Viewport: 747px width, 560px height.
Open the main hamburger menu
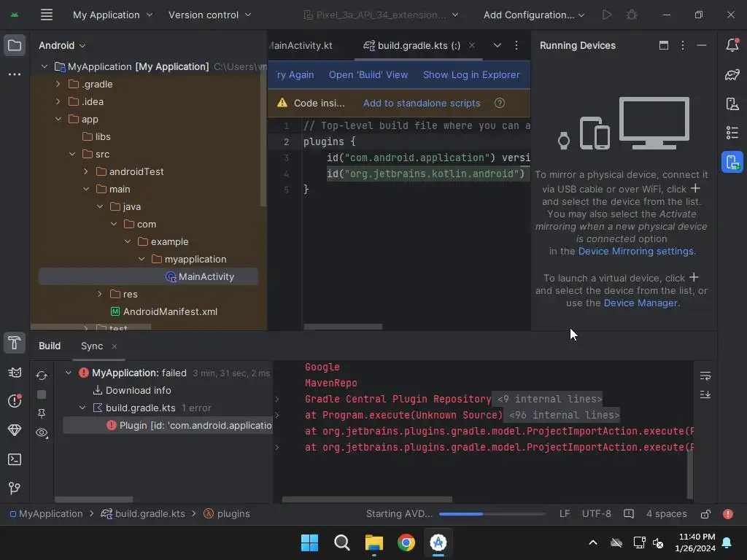46,15
